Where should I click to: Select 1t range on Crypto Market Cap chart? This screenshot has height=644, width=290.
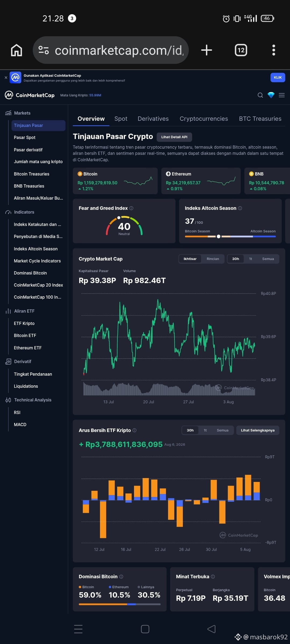pyautogui.click(x=251, y=259)
